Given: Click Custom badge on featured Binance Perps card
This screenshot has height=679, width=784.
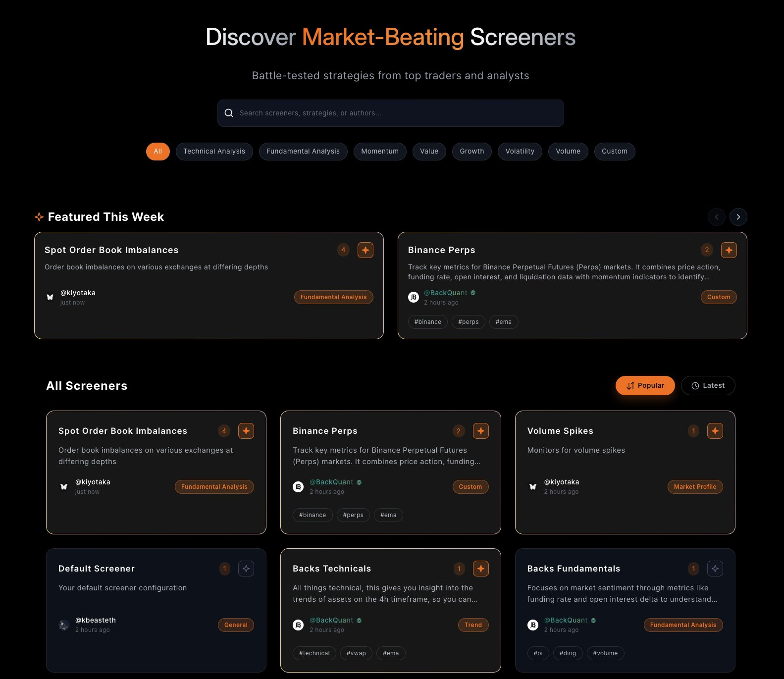Looking at the screenshot, I should 719,297.
